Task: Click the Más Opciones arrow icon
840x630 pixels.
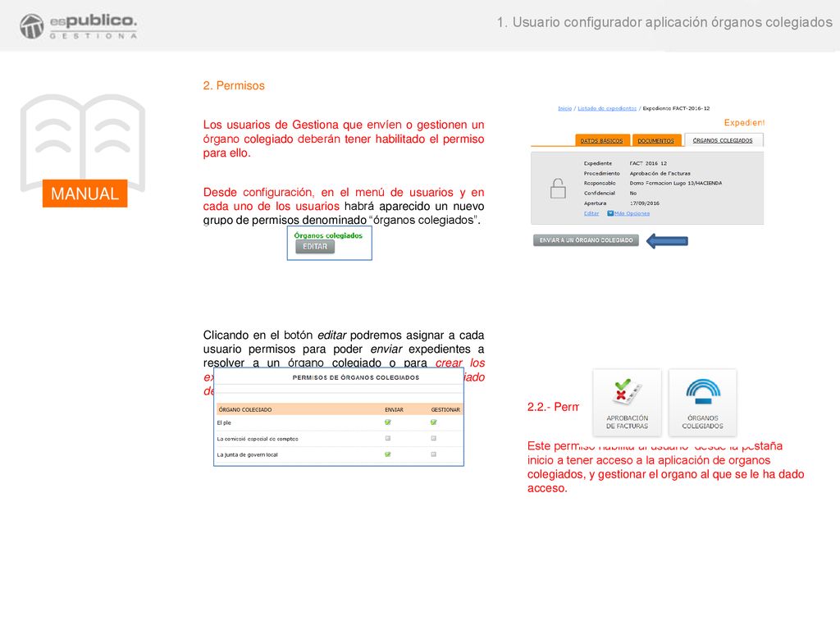Action: click(x=610, y=213)
